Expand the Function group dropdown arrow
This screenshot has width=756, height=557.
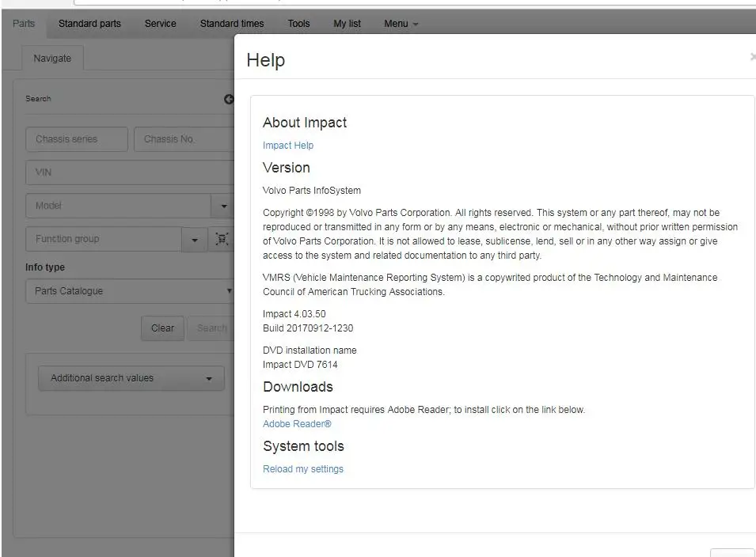point(194,240)
